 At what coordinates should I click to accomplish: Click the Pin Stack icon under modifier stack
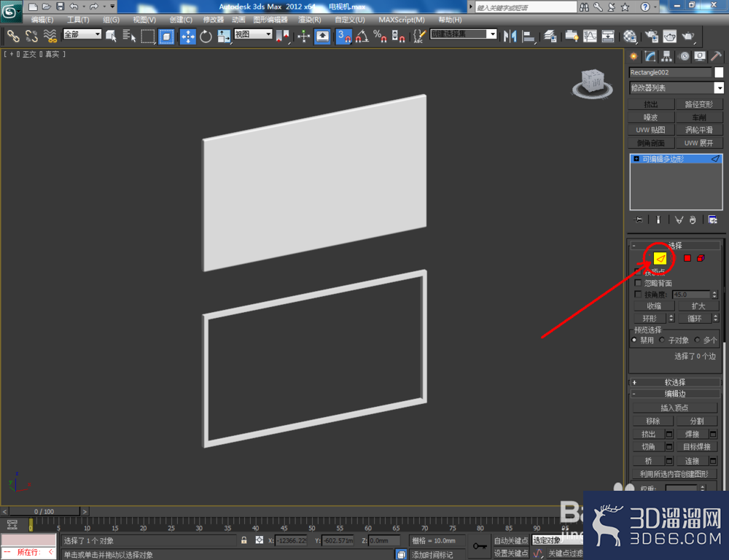(638, 219)
